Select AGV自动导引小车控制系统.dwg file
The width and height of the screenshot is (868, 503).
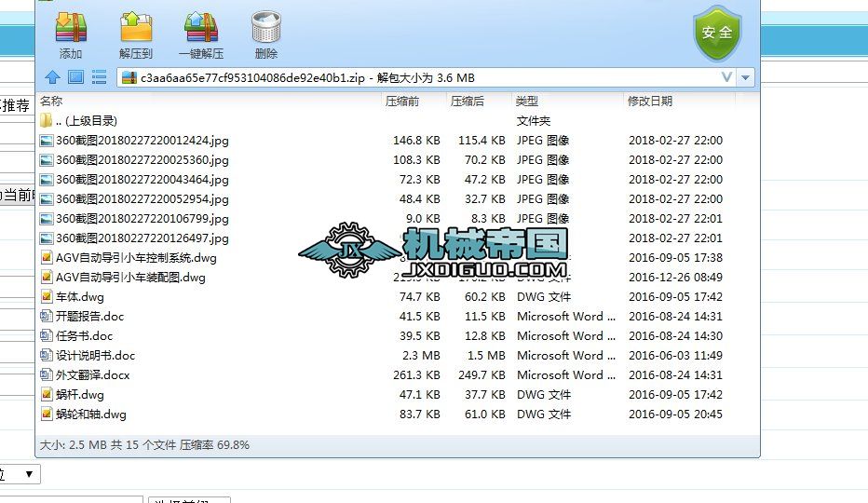[x=136, y=258]
